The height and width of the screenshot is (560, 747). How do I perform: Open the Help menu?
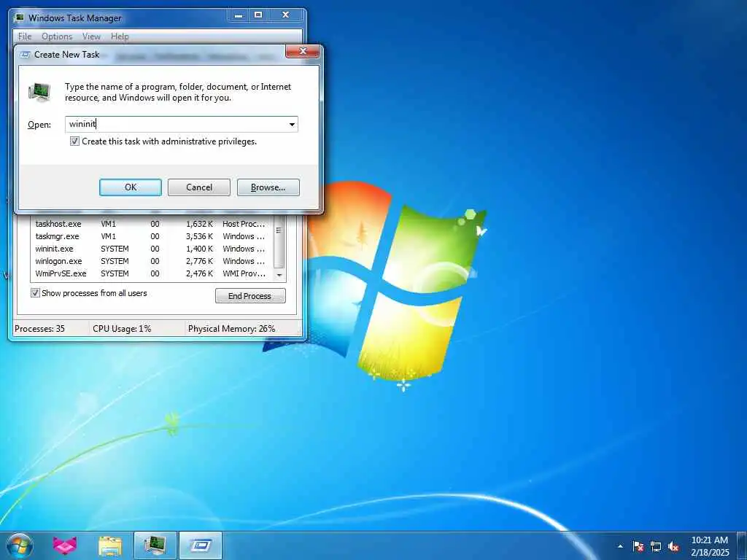[120, 36]
